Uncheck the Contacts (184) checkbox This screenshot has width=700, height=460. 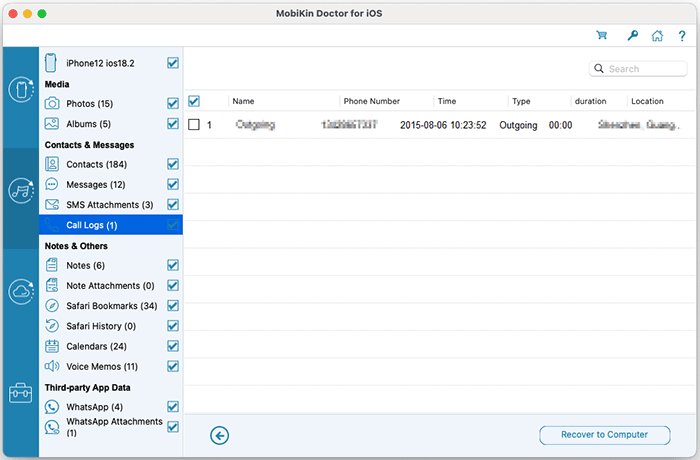tap(173, 164)
